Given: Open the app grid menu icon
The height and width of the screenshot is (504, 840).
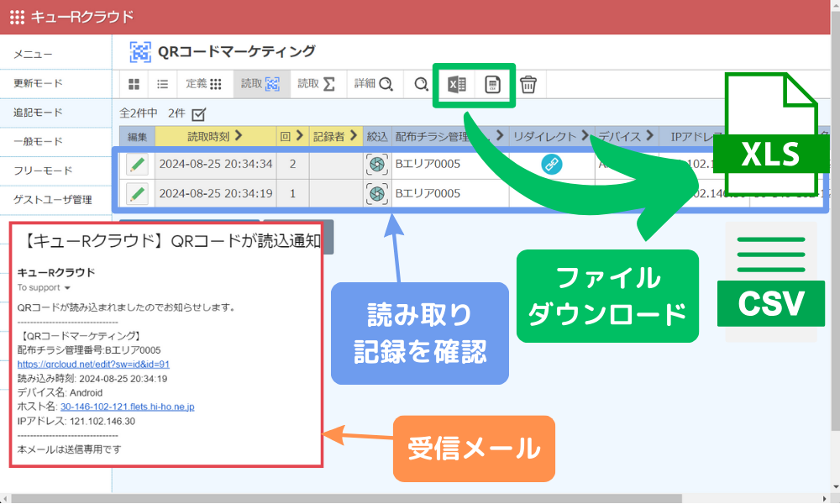Looking at the screenshot, I should tap(17, 17).
